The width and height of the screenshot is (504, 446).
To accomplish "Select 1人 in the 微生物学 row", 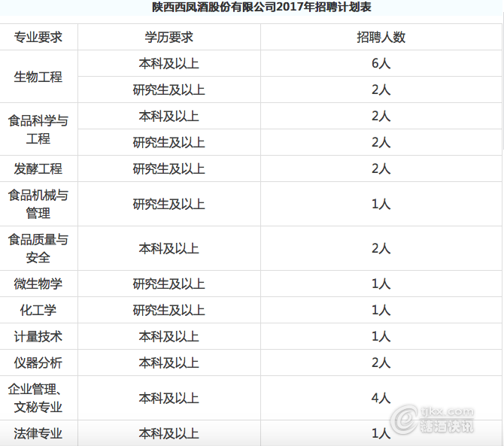I will (x=381, y=284).
